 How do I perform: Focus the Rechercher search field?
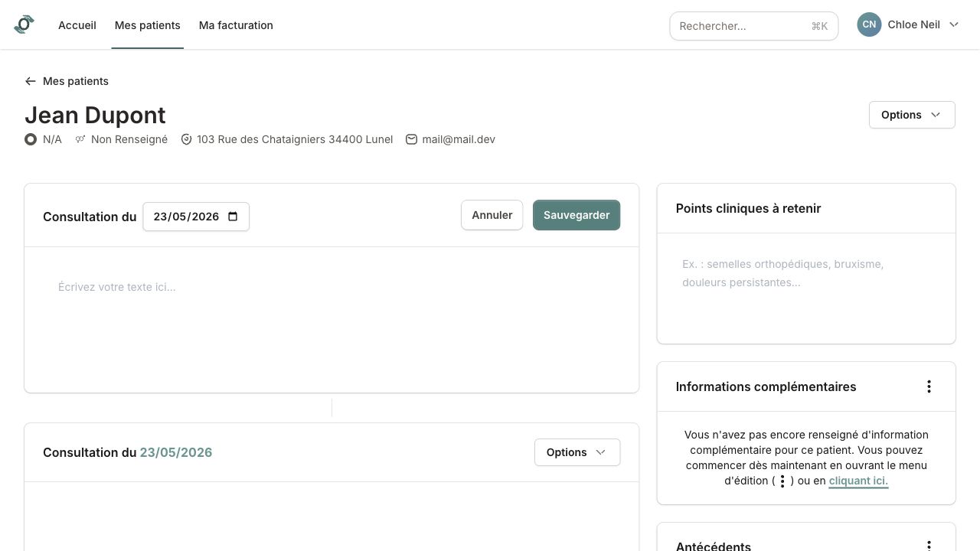[754, 26]
